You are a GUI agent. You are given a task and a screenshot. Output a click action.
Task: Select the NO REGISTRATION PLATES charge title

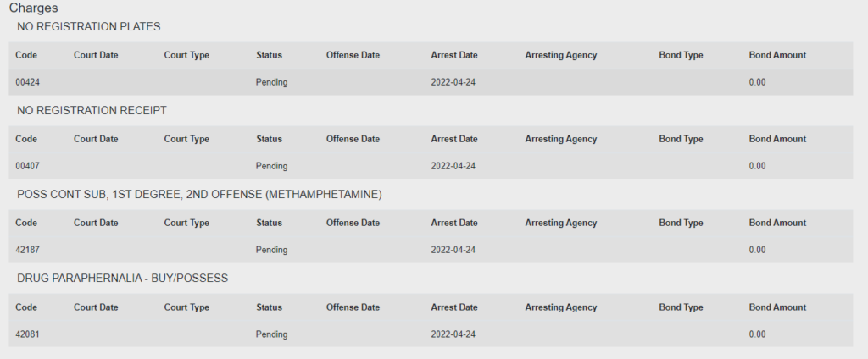(x=88, y=26)
